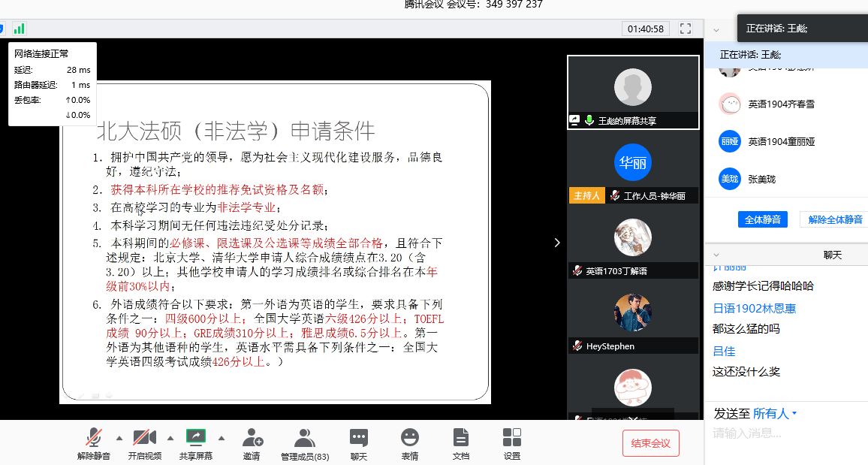
Task: Open the 设置 settings icon
Action: [512, 442]
